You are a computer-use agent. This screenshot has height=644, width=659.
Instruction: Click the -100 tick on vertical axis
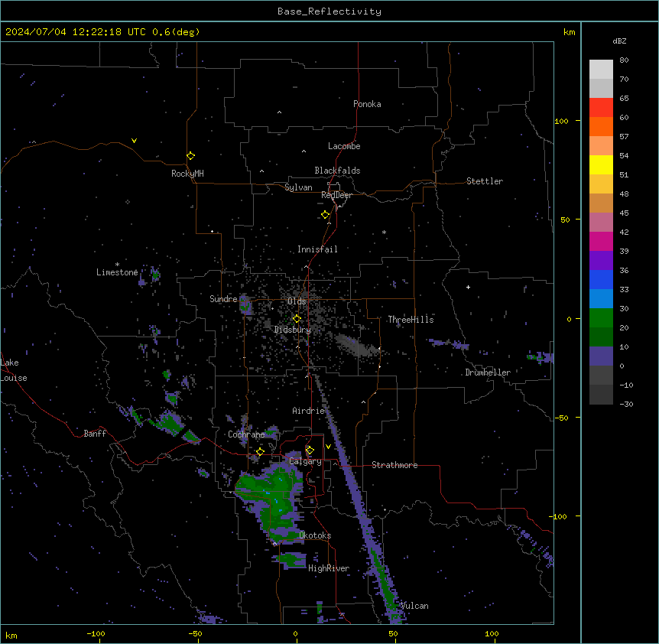tap(560, 516)
